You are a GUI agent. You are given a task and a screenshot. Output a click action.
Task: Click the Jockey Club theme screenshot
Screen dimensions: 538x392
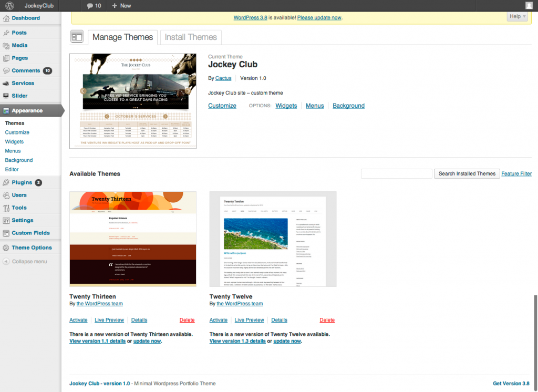click(x=133, y=101)
